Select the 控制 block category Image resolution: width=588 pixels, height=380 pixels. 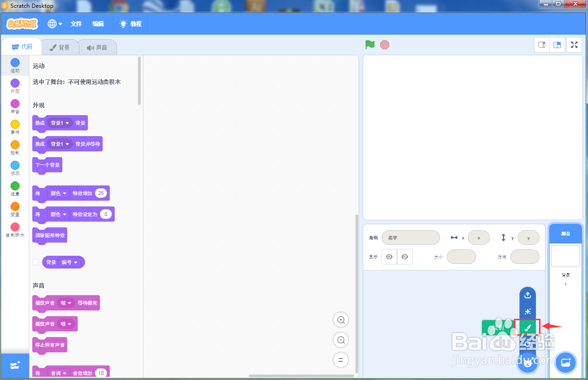pyautogui.click(x=15, y=148)
